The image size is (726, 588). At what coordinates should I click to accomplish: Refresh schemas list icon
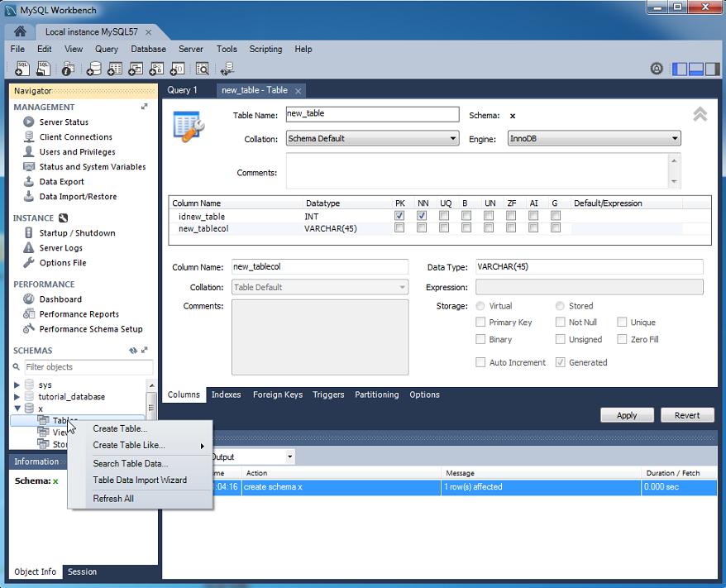(133, 351)
